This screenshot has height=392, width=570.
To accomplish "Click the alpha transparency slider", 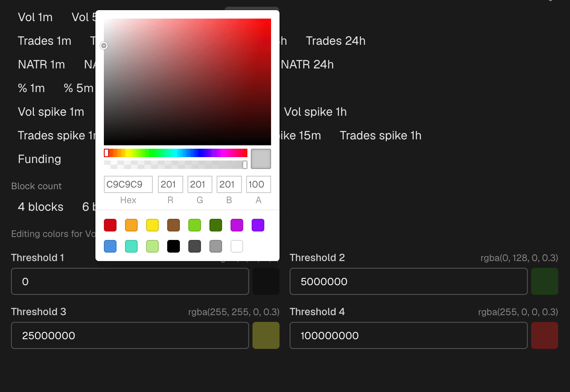I will (x=176, y=165).
